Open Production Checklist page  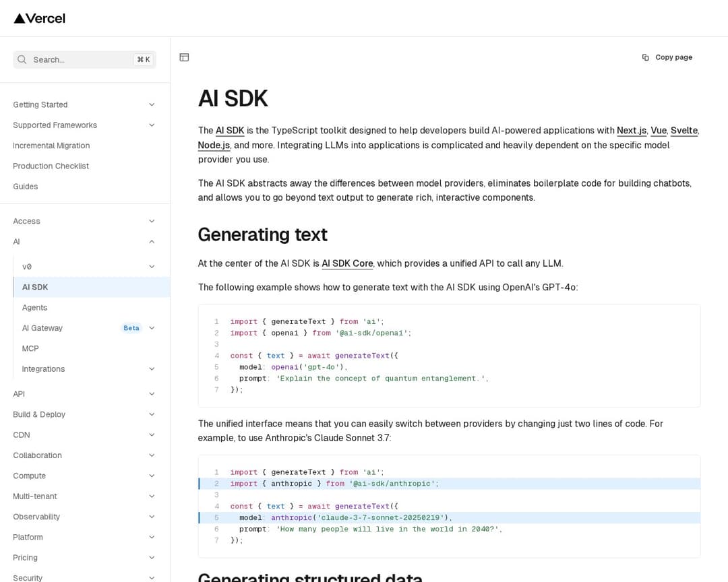[x=51, y=166]
